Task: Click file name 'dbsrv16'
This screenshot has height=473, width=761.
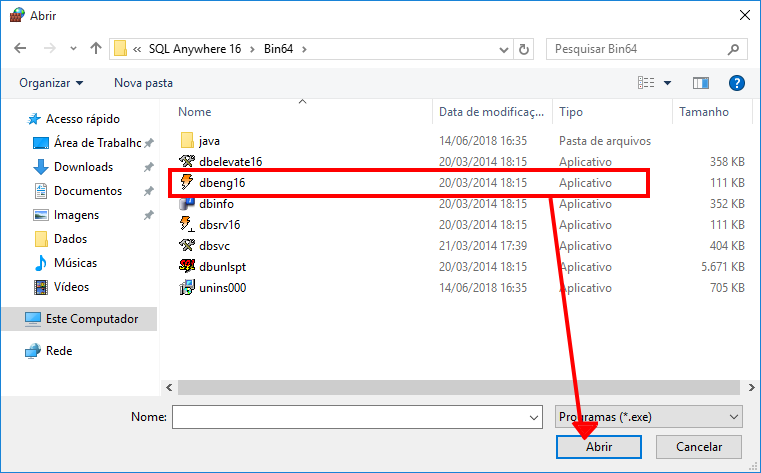Action: click(219, 225)
